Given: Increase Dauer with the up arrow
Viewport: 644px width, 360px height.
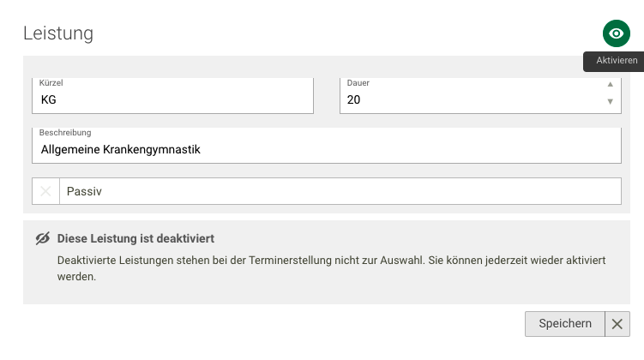Looking at the screenshot, I should tap(610, 84).
